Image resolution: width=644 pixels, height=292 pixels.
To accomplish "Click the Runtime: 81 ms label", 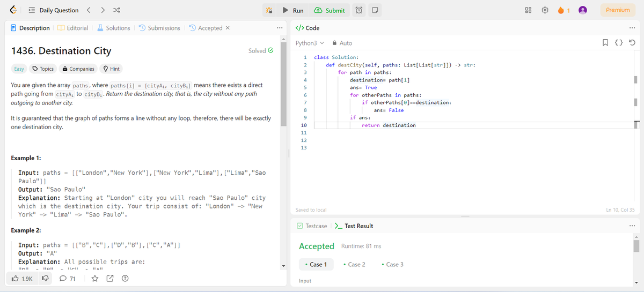I will click(x=361, y=246).
